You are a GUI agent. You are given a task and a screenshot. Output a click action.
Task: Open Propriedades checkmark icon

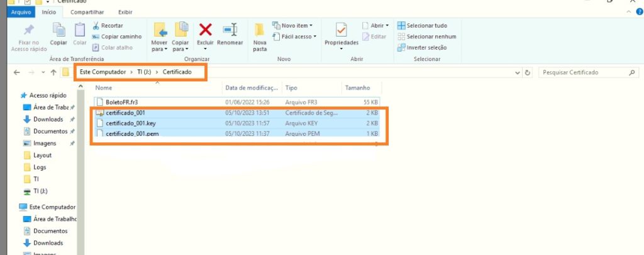pos(341,30)
